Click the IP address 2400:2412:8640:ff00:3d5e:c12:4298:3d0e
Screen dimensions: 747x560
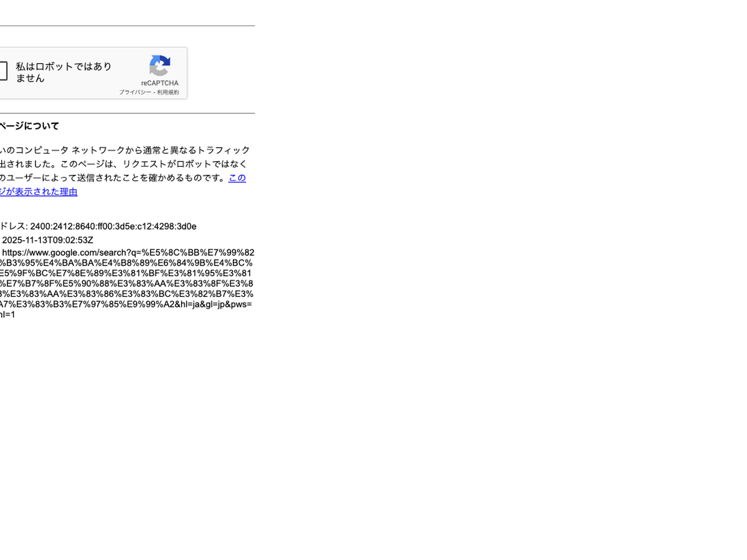[x=113, y=226]
